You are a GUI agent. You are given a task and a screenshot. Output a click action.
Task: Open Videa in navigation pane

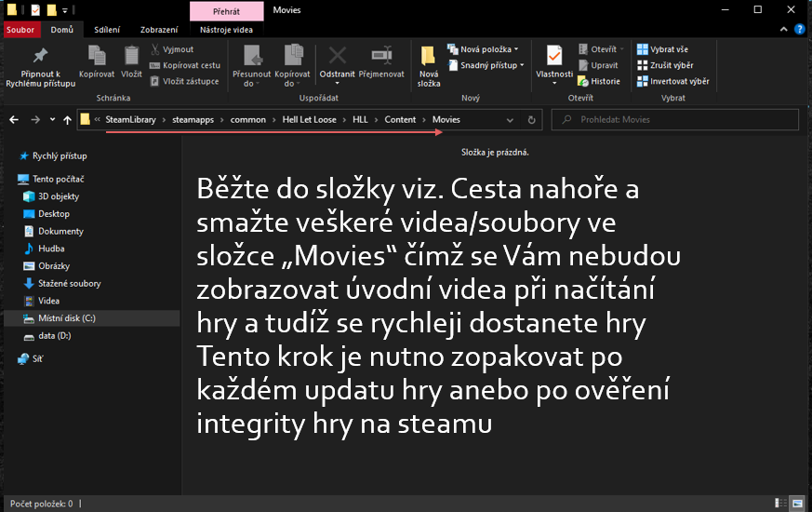pos(48,301)
